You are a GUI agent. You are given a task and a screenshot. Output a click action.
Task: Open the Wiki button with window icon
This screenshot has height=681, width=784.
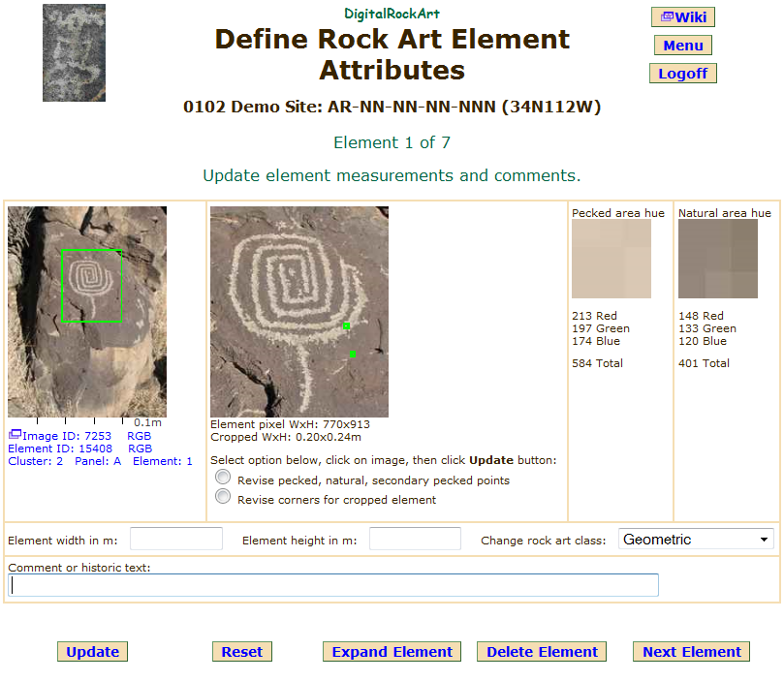[x=682, y=17]
